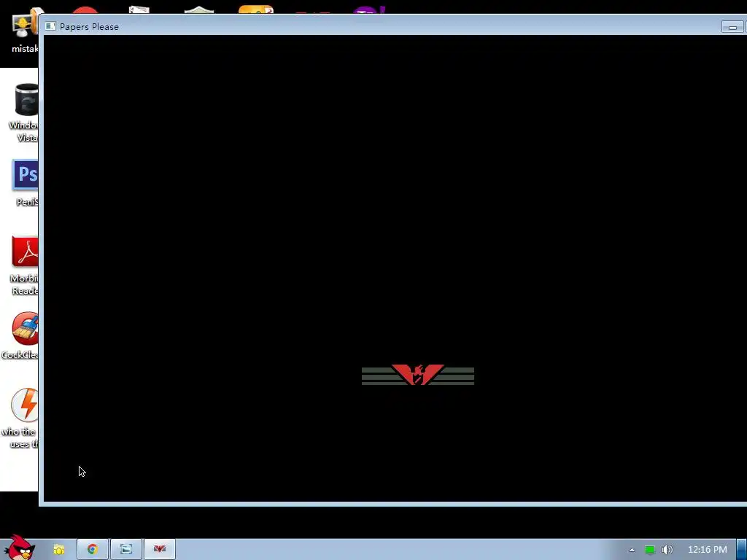Click the Show desktop strip at taskbar end
Screen dimensions: 747x560
tap(742, 550)
